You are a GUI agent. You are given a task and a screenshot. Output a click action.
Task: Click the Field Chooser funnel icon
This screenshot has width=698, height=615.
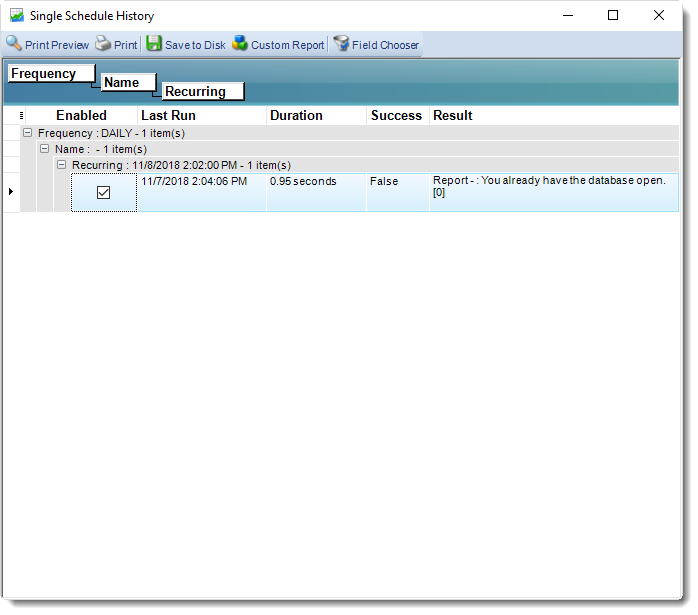tap(341, 43)
